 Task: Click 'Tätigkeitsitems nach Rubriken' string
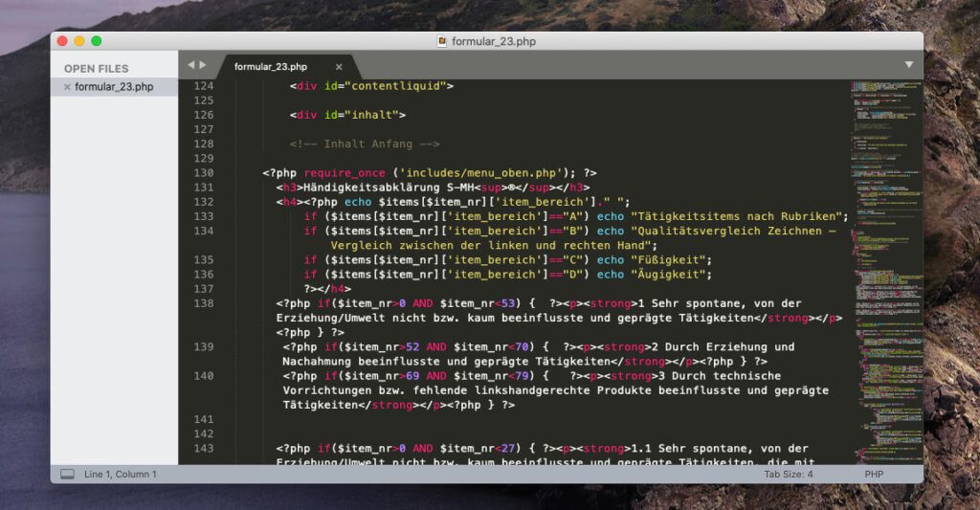coord(736,217)
